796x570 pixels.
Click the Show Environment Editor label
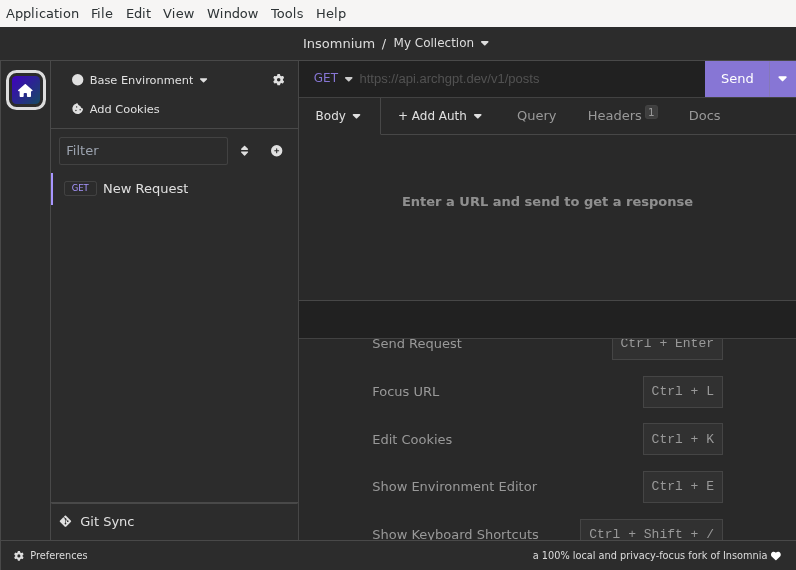pyautogui.click(x=454, y=487)
